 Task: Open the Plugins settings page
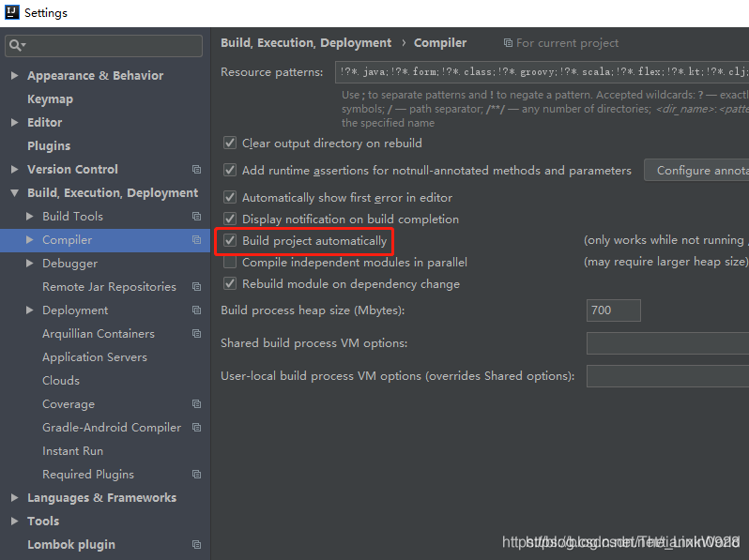point(49,145)
